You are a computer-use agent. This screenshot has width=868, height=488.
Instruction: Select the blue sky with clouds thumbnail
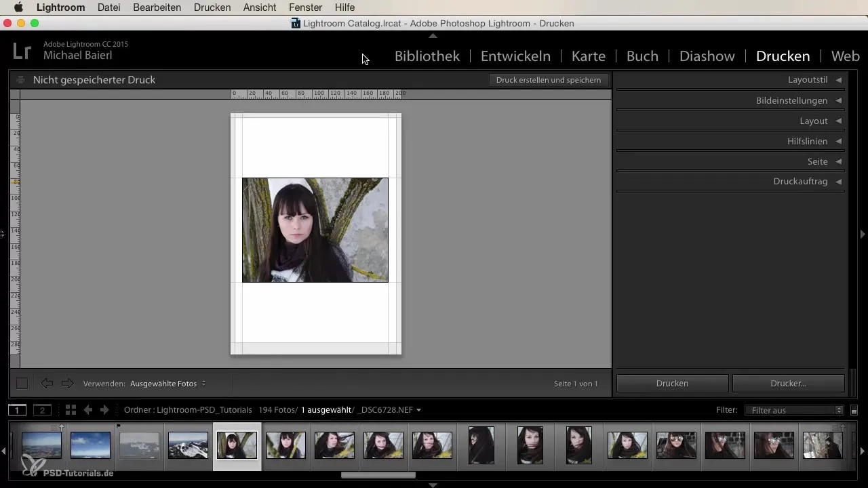[x=90, y=445]
